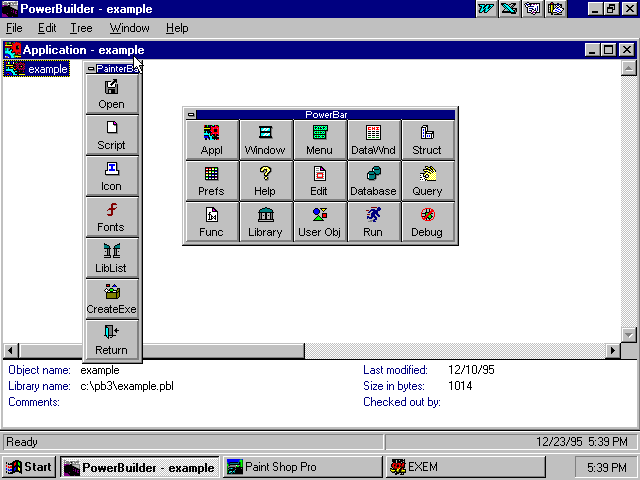Run the application with the Run button
The width and height of the screenshot is (640, 480).
pos(373,222)
